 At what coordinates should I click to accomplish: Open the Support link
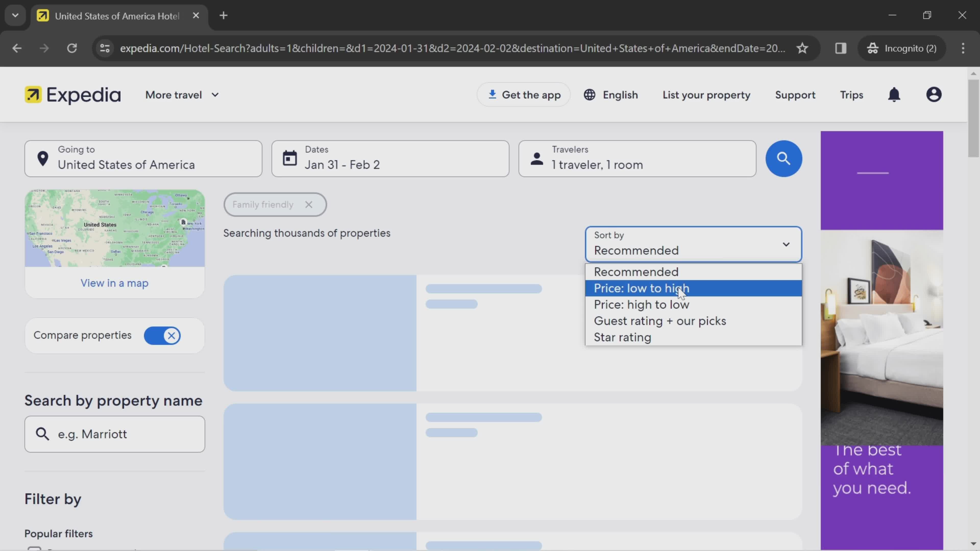tap(795, 95)
